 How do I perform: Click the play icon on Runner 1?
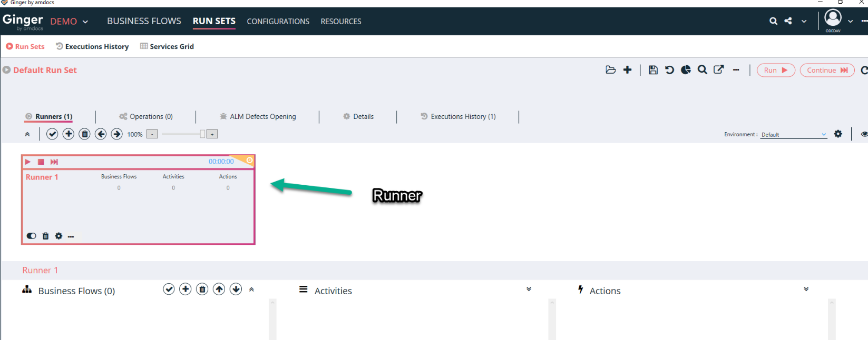tap(28, 162)
